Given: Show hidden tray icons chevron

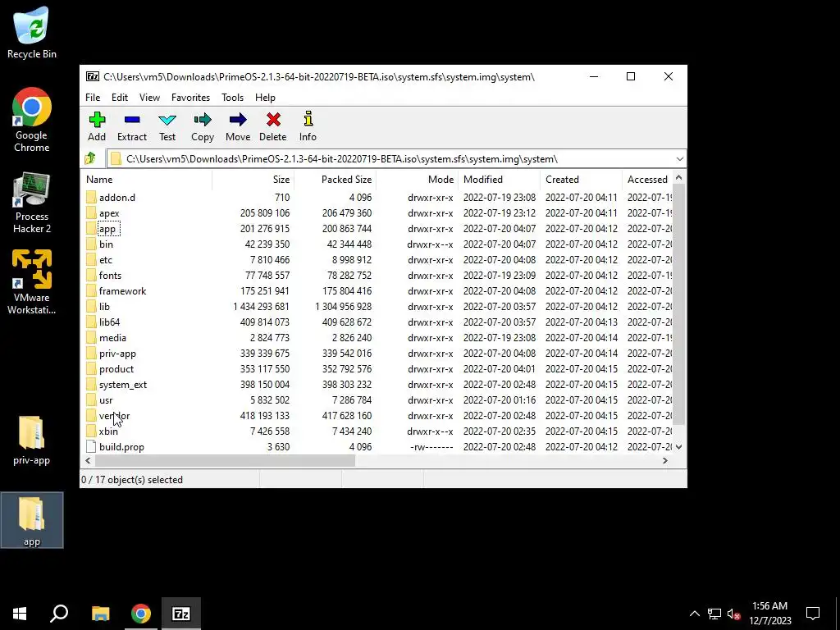Looking at the screenshot, I should coord(694,614).
